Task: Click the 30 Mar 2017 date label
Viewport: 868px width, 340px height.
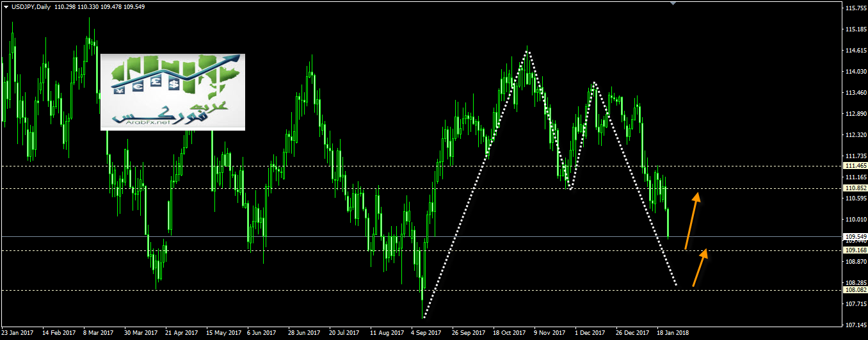Action: (x=141, y=334)
